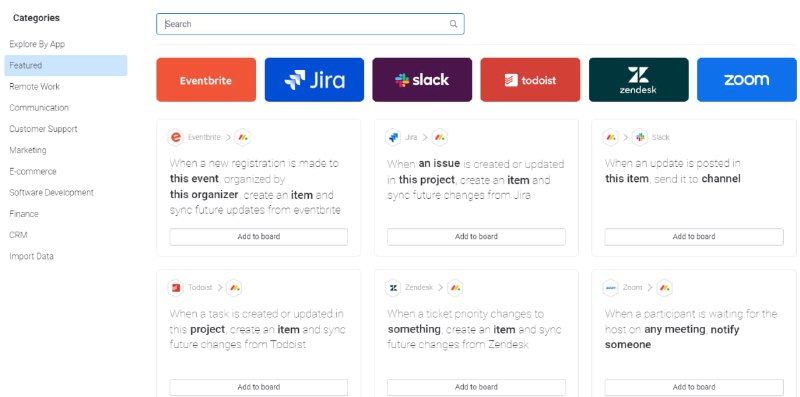800x397 pixels.
Task: Click monday icon in Zendesk recipe card
Action: coord(455,287)
